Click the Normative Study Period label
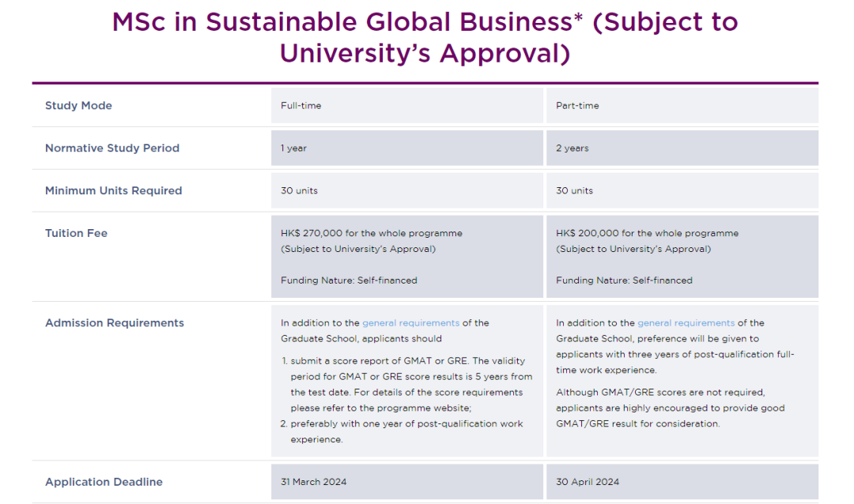854x504 pixels. point(112,149)
